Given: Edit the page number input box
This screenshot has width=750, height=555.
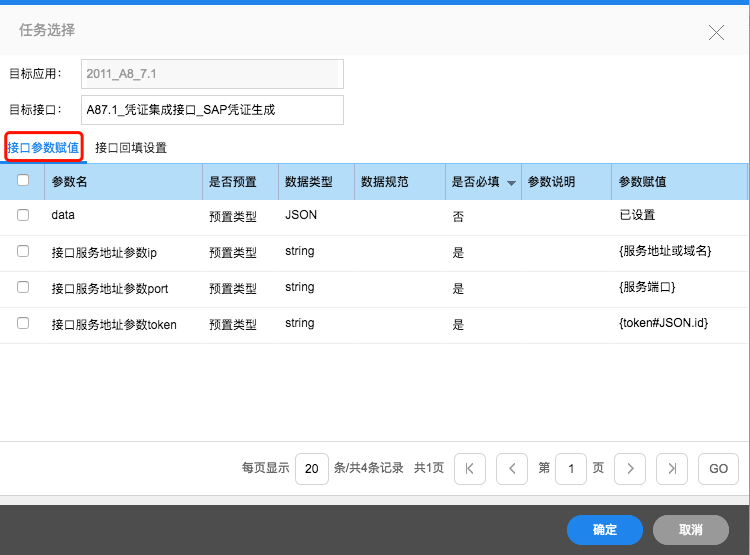Looking at the screenshot, I should (571, 468).
